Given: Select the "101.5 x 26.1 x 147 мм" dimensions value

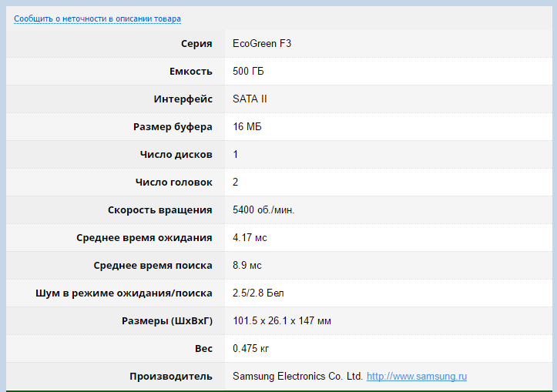Looking at the screenshot, I should click(282, 320).
